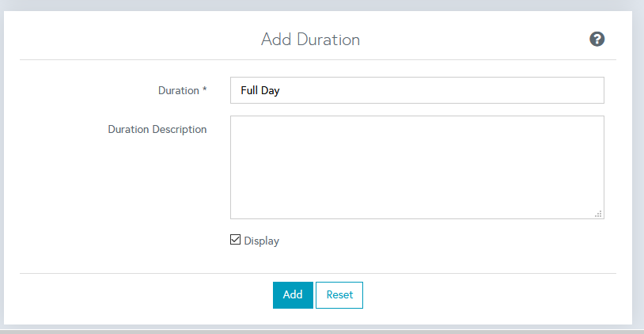
Task: Place the cursor after "Full Day"
Action: [x=282, y=90]
